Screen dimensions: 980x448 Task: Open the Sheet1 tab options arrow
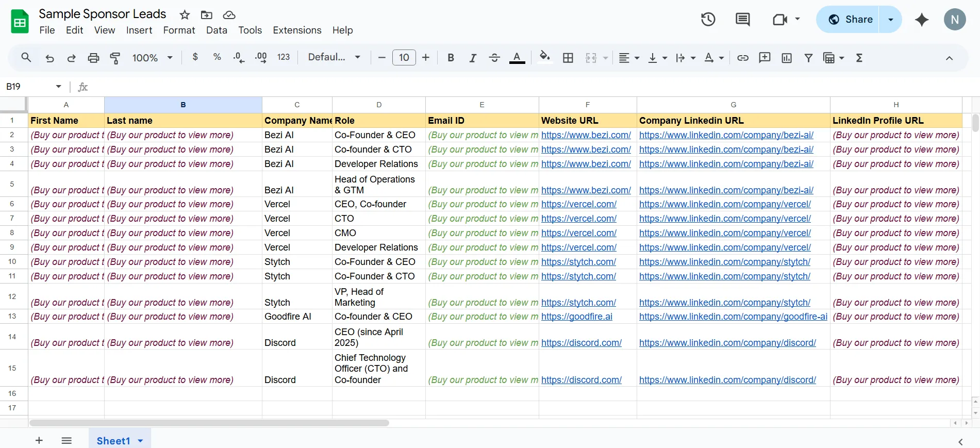pos(140,441)
